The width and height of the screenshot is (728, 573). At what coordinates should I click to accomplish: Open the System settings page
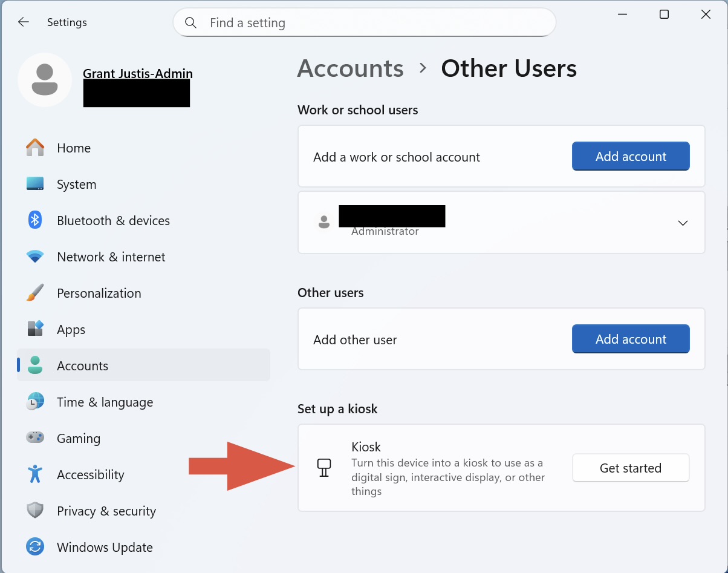[x=143, y=184]
